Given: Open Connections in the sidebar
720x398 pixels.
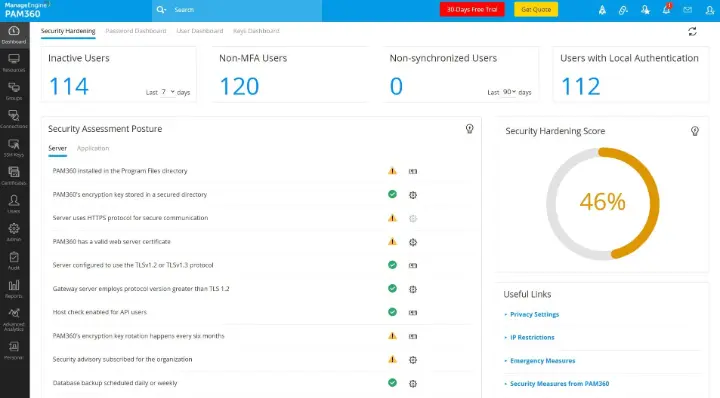Looking at the screenshot, I should click(x=14, y=120).
